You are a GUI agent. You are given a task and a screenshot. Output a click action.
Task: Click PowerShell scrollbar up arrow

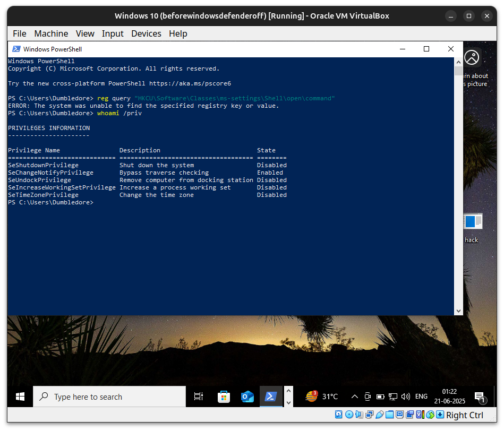(459, 62)
